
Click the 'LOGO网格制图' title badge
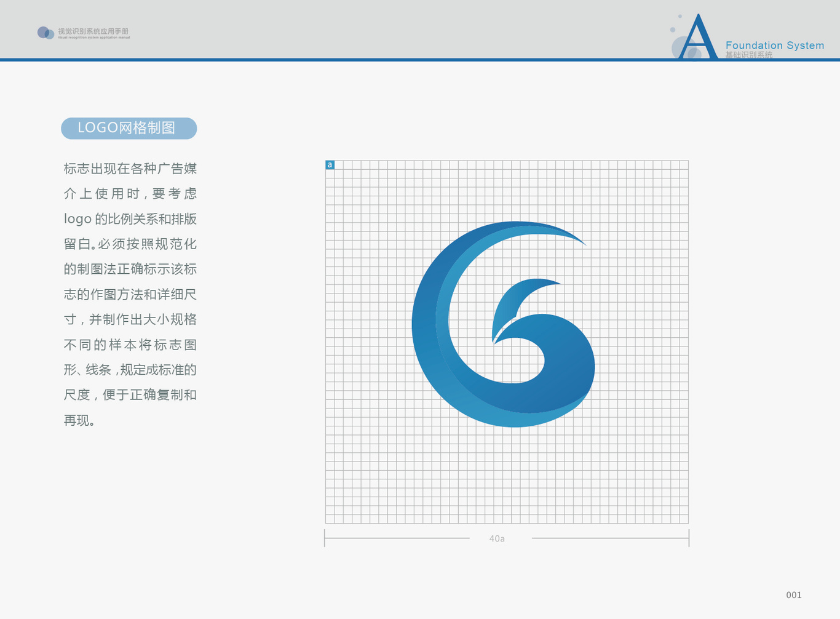click(129, 128)
